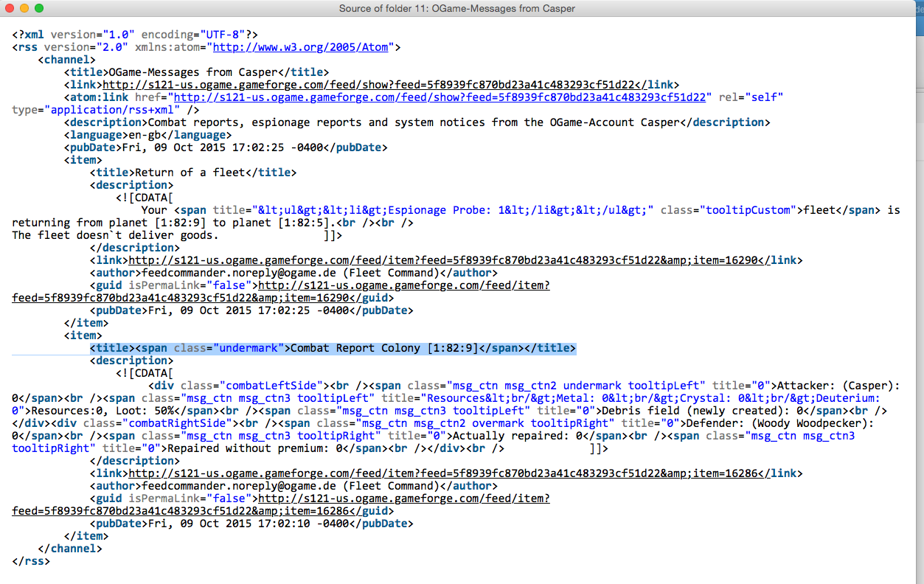Close the source window with the red button
924x584 pixels.
pos(10,8)
